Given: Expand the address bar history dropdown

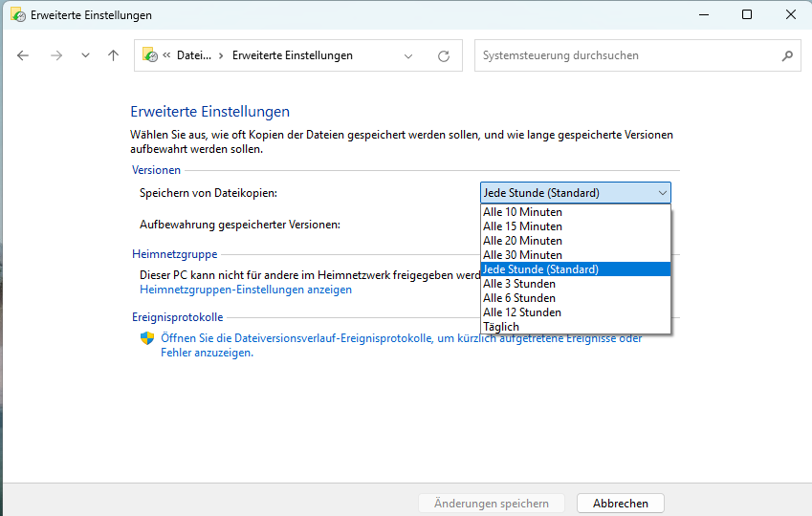Looking at the screenshot, I should [x=408, y=55].
